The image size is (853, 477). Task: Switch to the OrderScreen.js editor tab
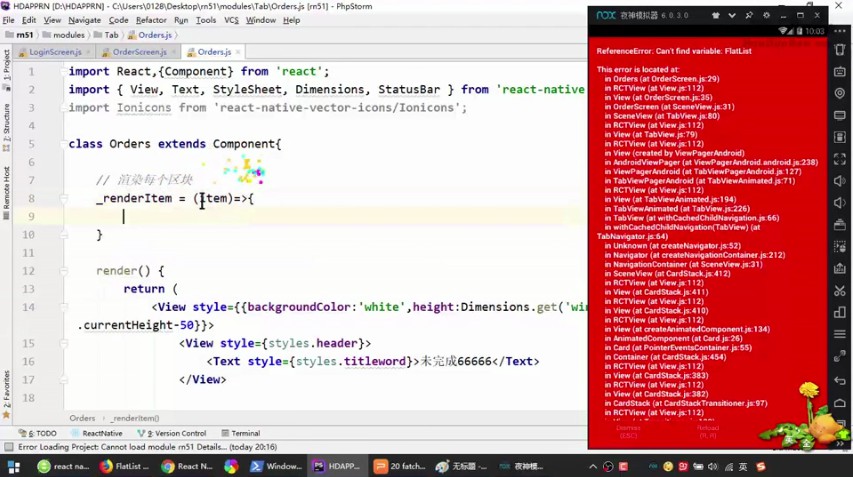point(139,52)
